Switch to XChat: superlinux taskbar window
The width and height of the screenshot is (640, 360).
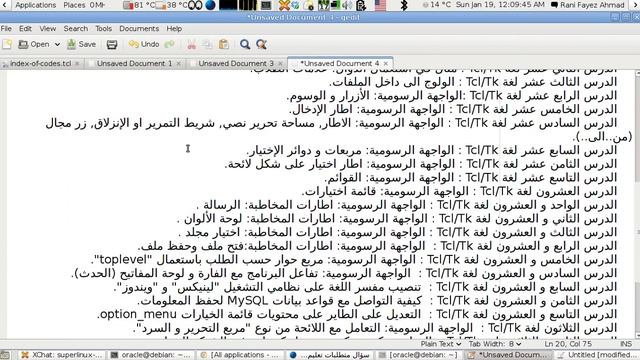coord(62,355)
